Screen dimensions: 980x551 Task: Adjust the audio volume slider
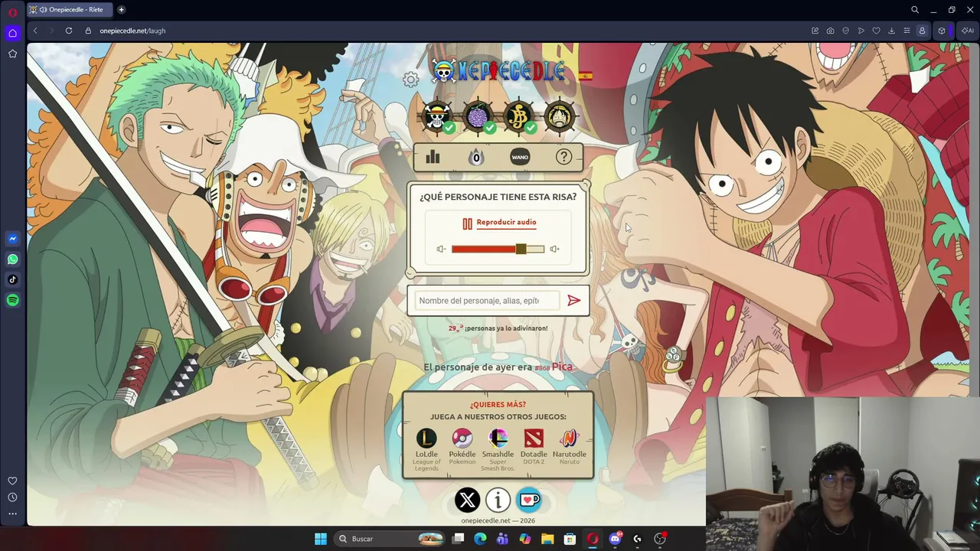click(x=498, y=249)
